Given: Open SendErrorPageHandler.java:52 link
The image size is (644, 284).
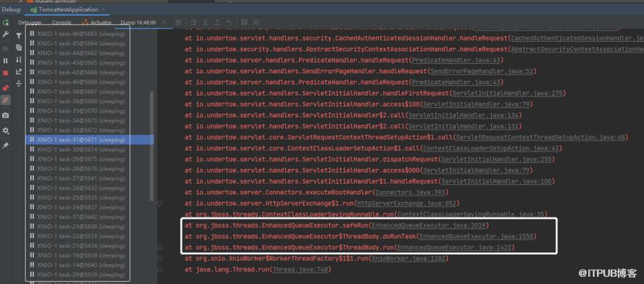Looking at the screenshot, I should [481, 71].
